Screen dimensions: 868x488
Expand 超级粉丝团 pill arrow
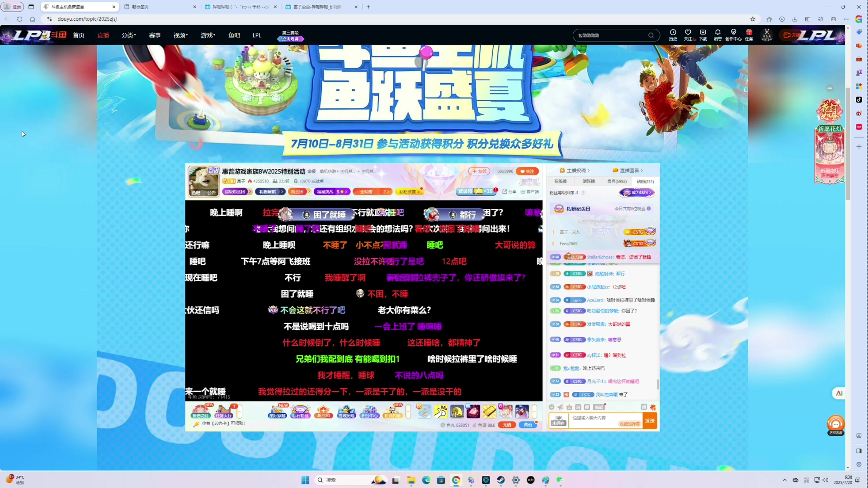pyautogui.click(x=250, y=191)
